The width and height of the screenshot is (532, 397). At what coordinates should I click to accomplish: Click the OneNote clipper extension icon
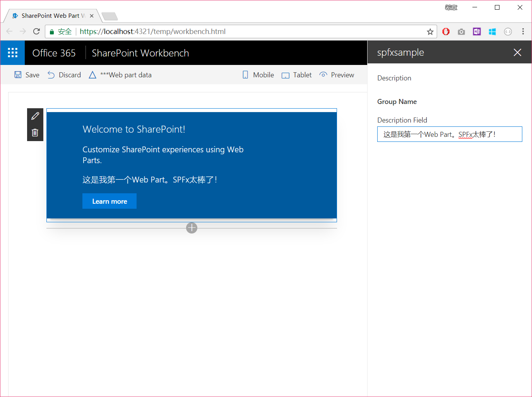click(x=477, y=31)
